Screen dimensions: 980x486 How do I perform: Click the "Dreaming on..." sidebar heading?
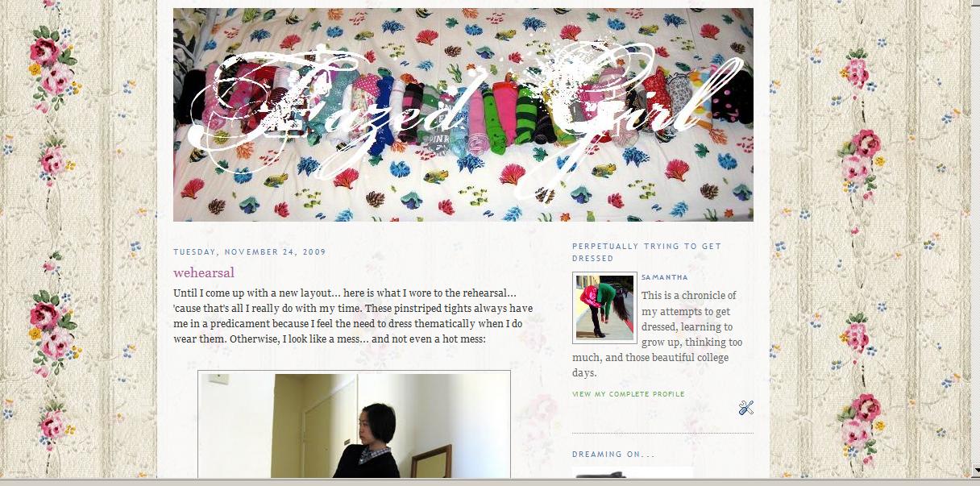tap(613, 455)
